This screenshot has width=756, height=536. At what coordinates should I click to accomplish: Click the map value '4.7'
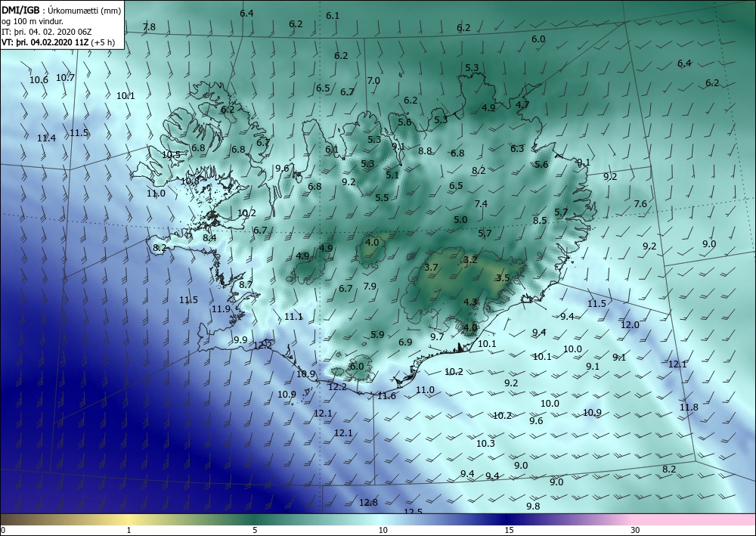click(x=522, y=104)
